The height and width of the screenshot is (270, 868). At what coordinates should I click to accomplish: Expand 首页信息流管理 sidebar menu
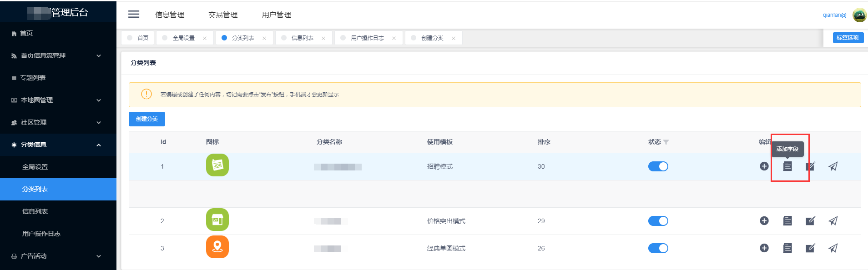pyautogui.click(x=58, y=55)
